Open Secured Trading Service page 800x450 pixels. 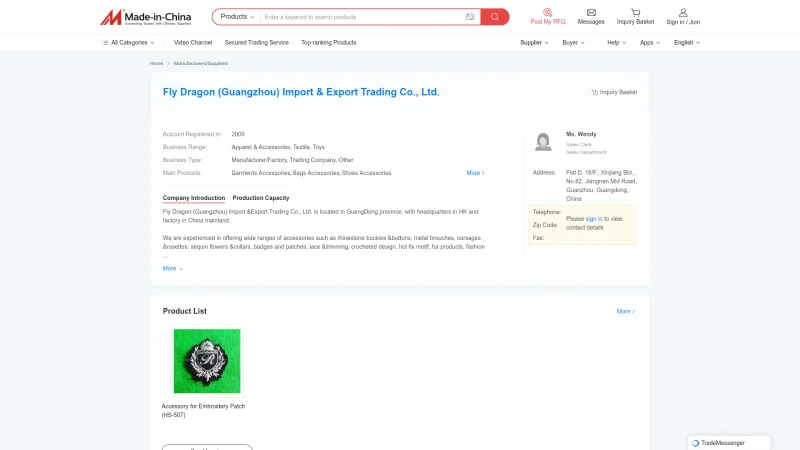(257, 43)
